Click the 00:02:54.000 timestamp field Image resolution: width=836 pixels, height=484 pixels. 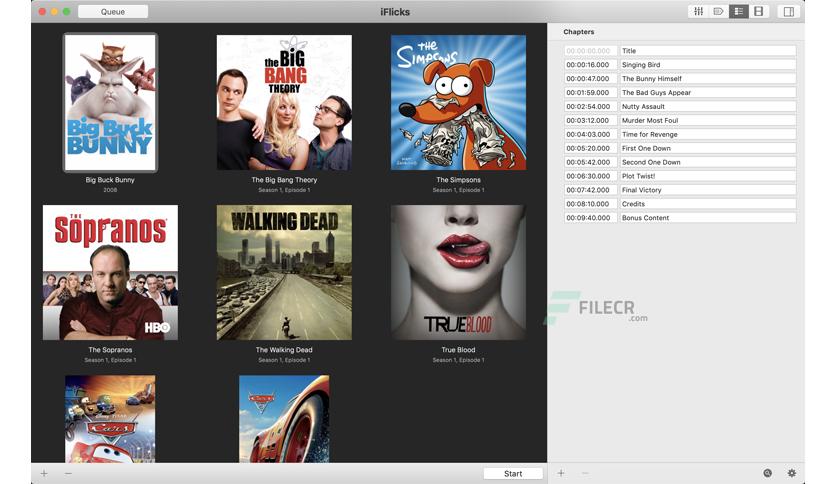[591, 107]
